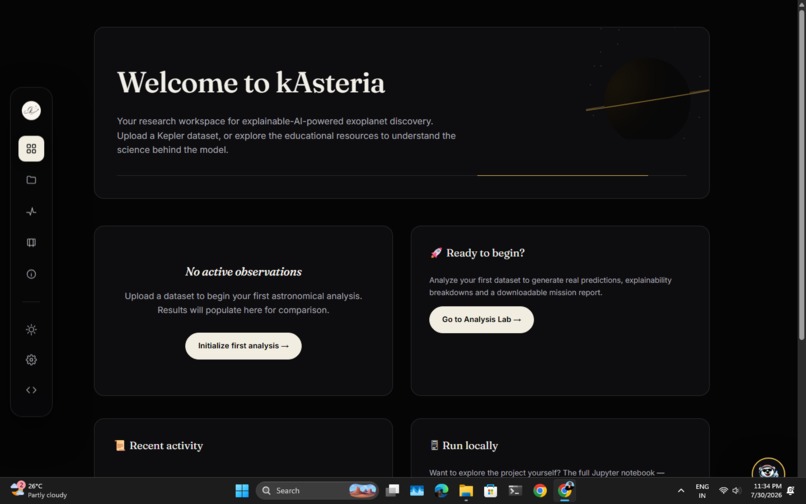Click the ENG IN language indicator
806x504 pixels.
point(702,491)
